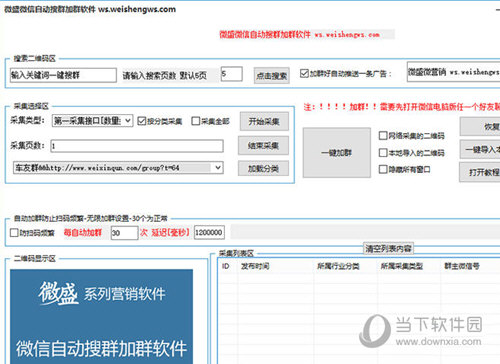
Task: Enable 防扫码频繁 checkbox
Action: pyautogui.click(x=14, y=232)
